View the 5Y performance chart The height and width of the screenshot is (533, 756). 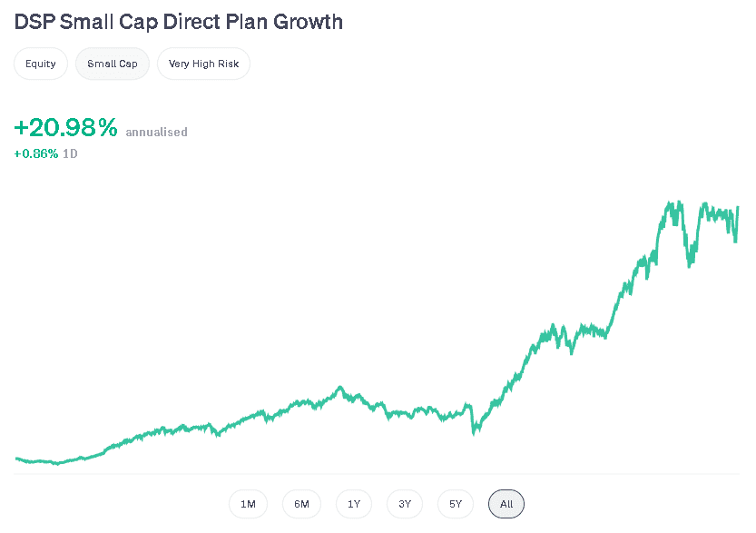point(455,504)
